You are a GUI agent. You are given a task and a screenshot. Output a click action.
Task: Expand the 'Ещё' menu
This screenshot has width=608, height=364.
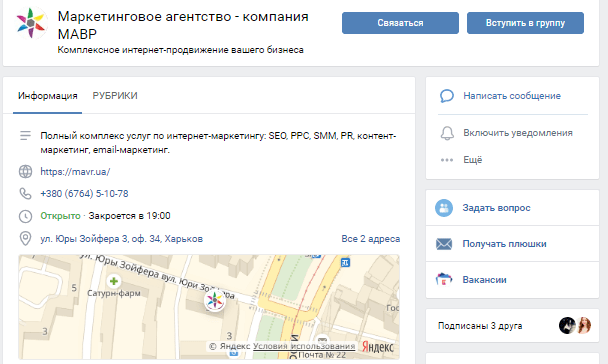tap(473, 160)
